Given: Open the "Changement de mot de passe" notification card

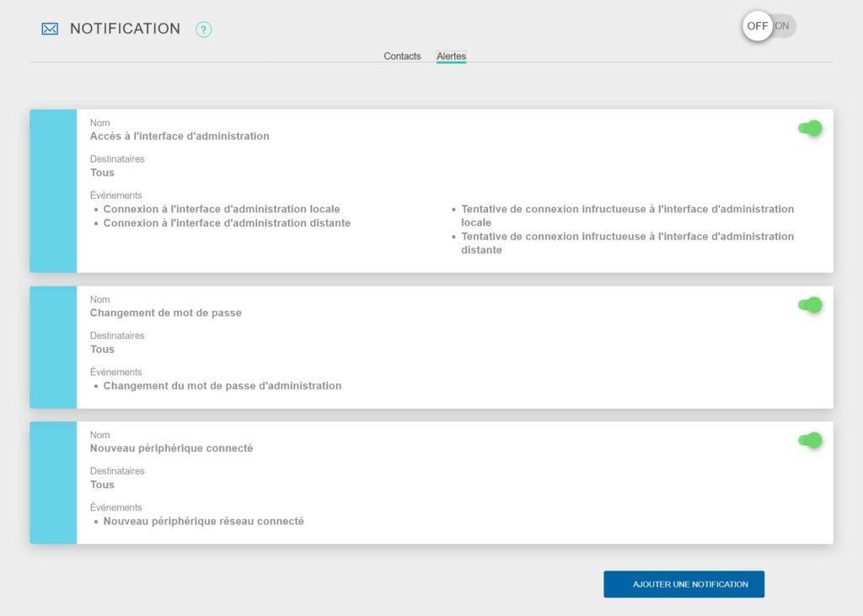Looking at the screenshot, I should click(421, 347).
